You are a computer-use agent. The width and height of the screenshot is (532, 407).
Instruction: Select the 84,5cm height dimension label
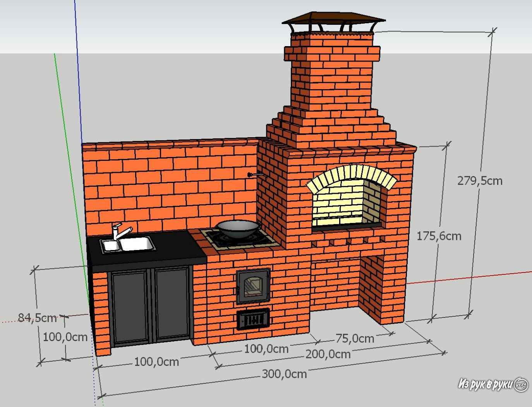coord(37,318)
